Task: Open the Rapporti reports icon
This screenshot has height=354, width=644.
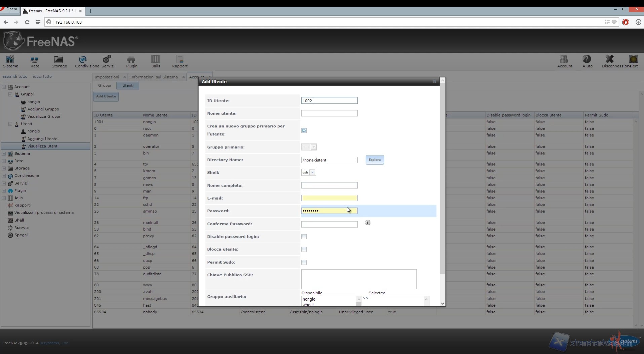Action: [180, 62]
